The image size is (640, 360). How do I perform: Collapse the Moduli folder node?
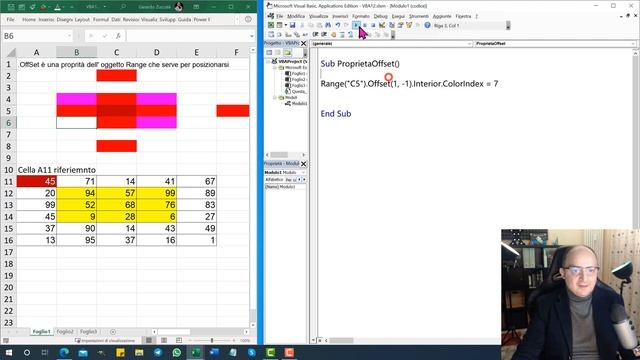click(275, 98)
